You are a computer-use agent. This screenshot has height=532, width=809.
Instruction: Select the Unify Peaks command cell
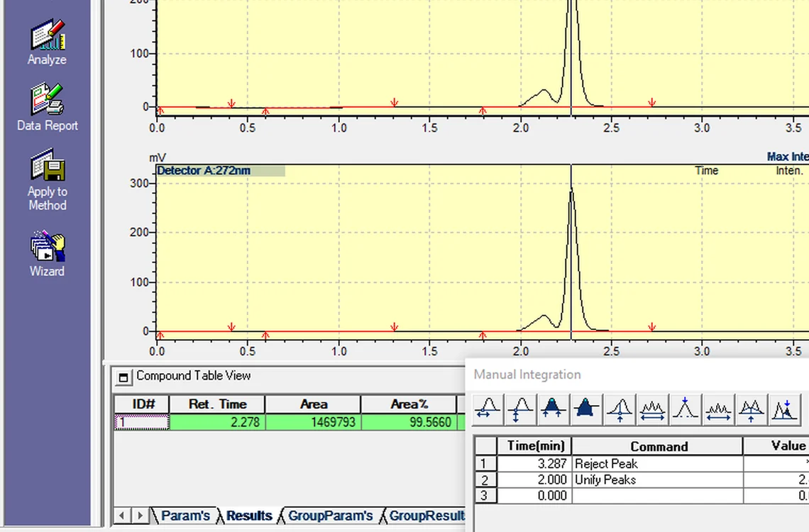[x=657, y=480]
